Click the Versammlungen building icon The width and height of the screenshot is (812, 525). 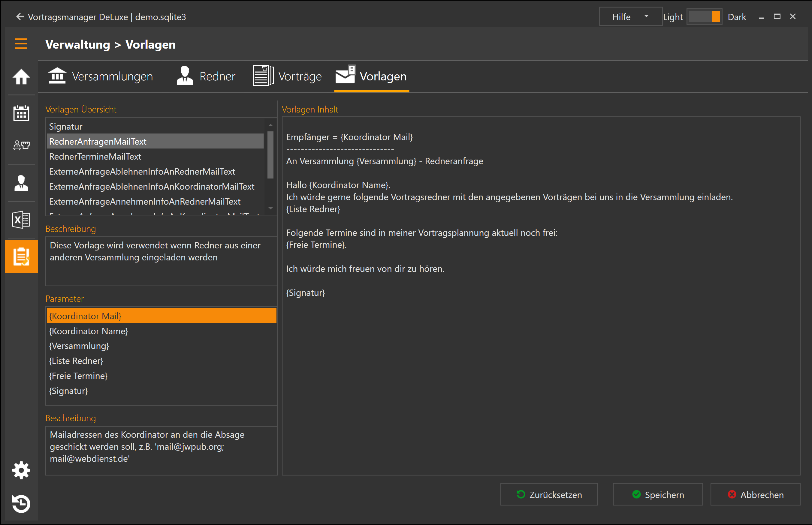pyautogui.click(x=57, y=76)
